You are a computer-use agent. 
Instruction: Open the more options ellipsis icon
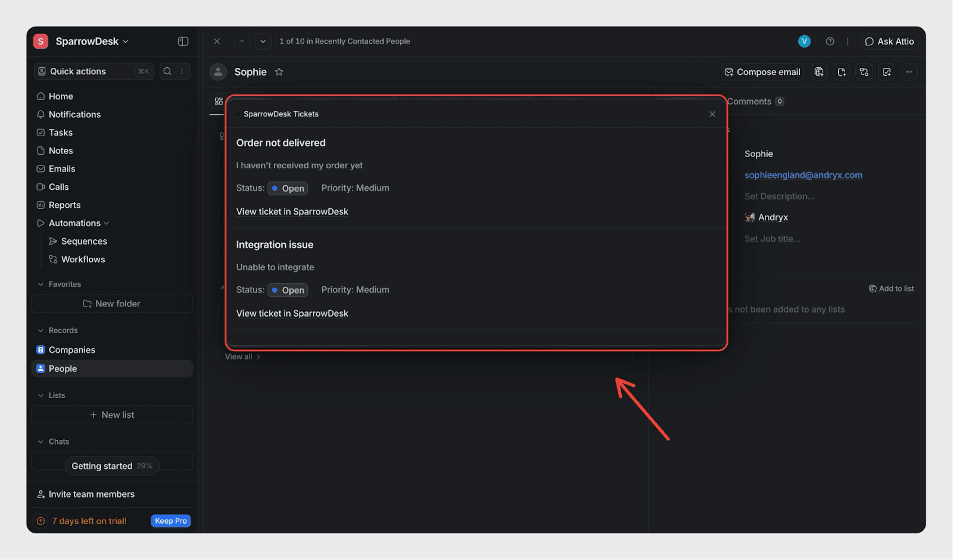[909, 72]
